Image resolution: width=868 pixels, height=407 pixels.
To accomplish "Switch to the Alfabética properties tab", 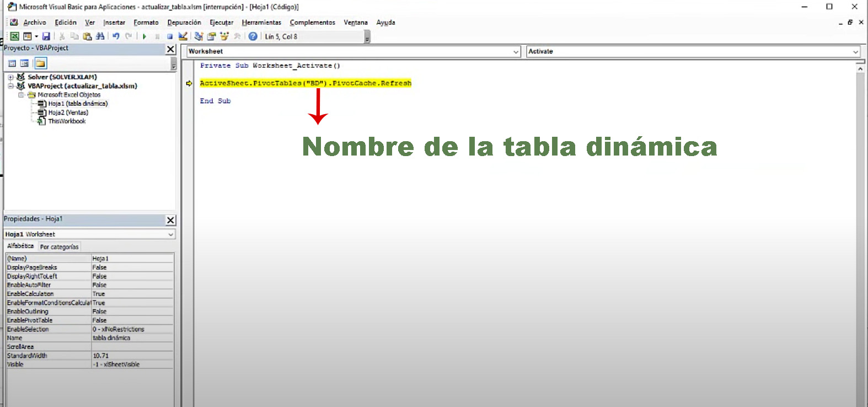I will (x=20, y=246).
